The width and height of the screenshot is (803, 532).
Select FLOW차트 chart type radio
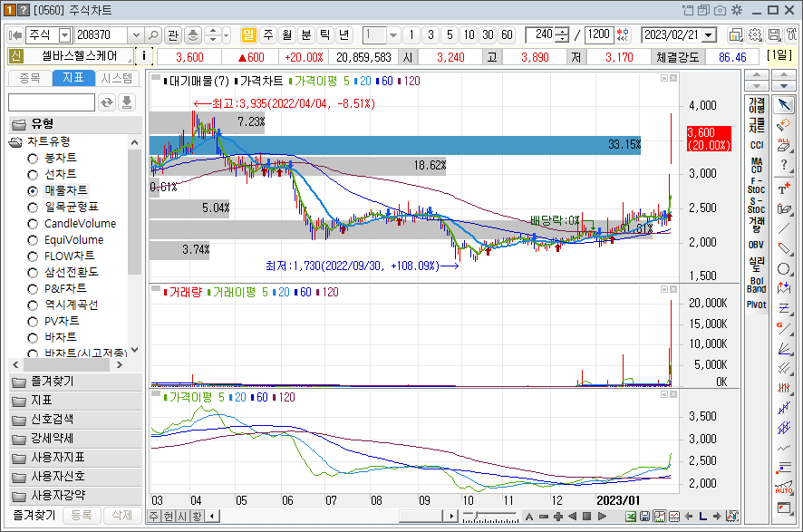click(x=33, y=256)
